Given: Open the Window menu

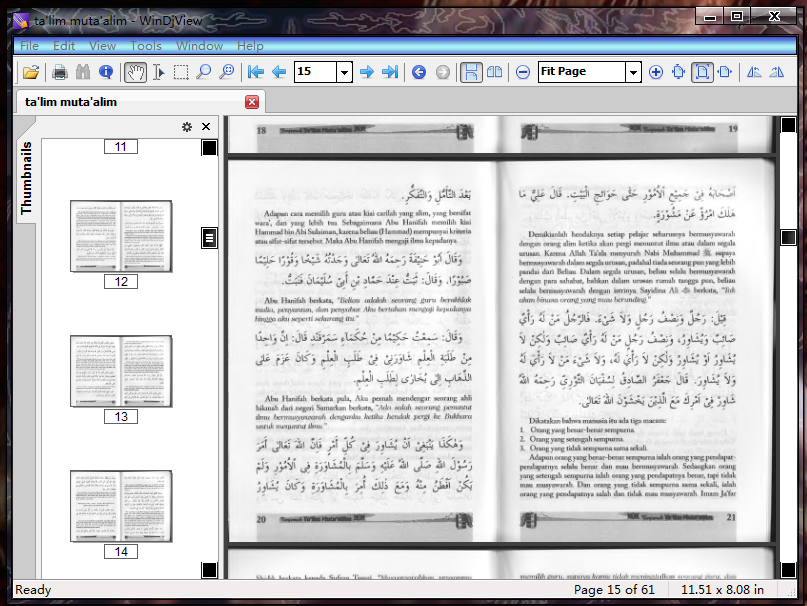Looking at the screenshot, I should point(199,46).
